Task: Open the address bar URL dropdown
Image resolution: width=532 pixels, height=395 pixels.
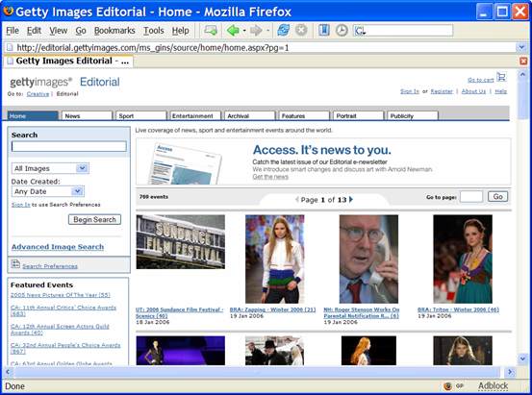Action: [x=521, y=47]
